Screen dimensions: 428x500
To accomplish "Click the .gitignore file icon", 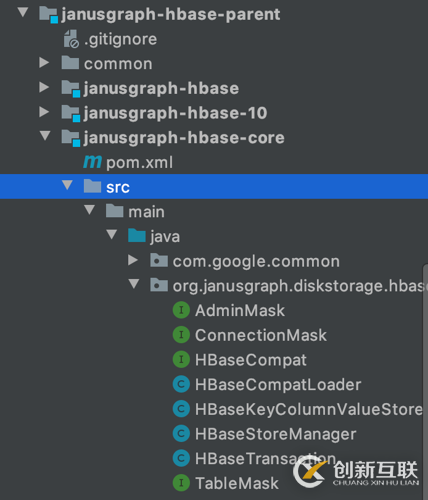I will 71,39.
